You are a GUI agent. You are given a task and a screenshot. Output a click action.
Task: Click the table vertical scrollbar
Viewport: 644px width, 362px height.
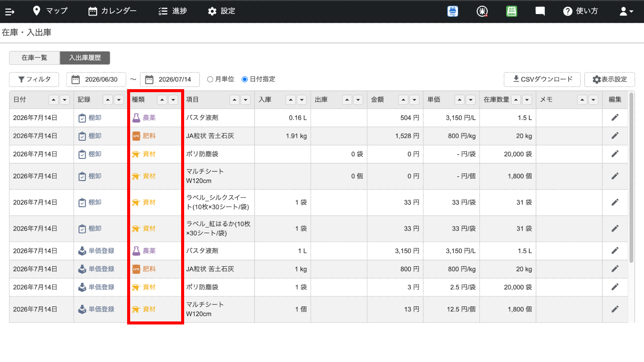tap(631, 178)
